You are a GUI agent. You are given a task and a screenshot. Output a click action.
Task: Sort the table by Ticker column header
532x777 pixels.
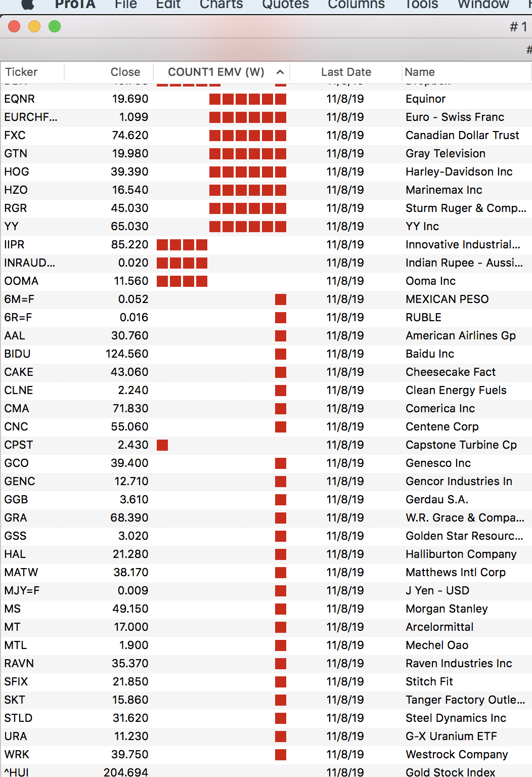[x=22, y=72]
